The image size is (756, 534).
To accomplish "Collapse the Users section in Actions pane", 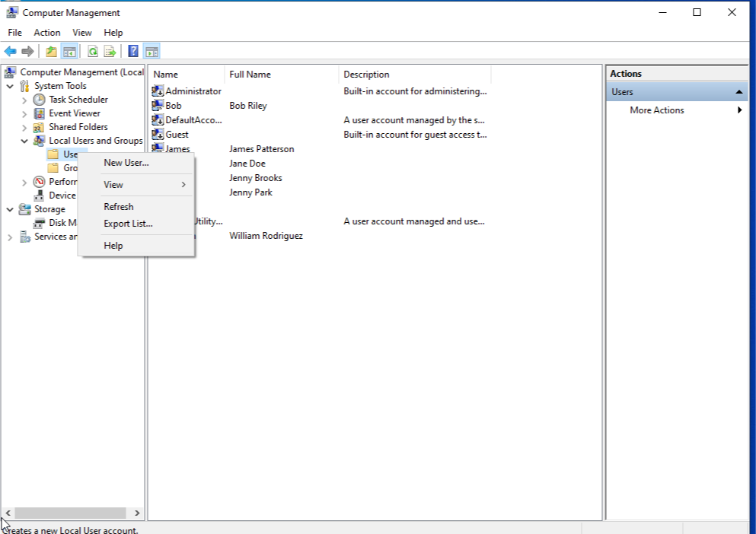I will pyautogui.click(x=738, y=91).
